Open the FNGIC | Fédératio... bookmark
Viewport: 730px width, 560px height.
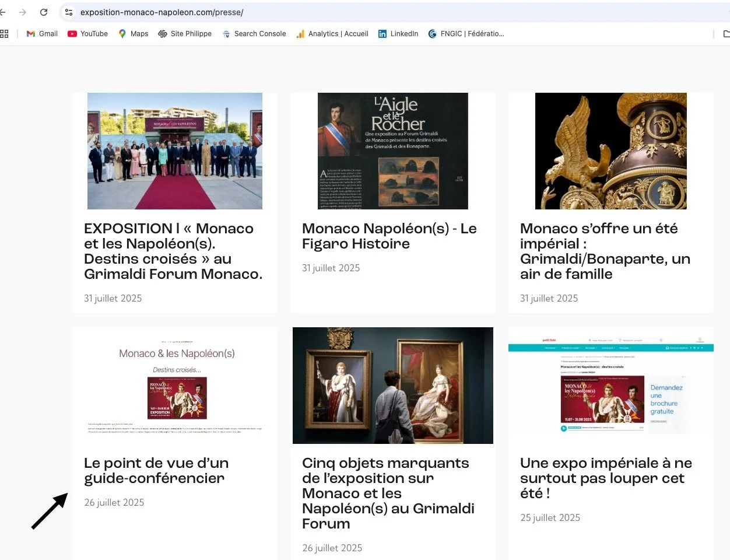coord(466,34)
